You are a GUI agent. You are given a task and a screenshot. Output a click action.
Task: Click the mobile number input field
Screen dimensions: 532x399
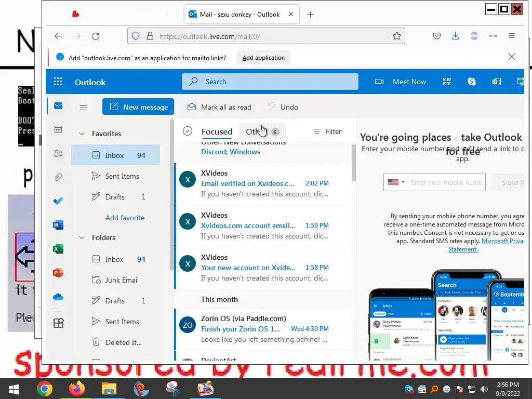[x=446, y=182]
